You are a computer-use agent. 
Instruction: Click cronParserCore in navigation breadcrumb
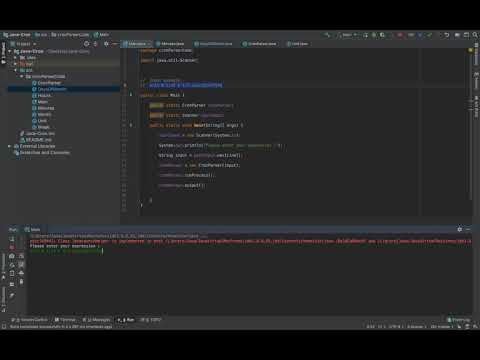70,35
